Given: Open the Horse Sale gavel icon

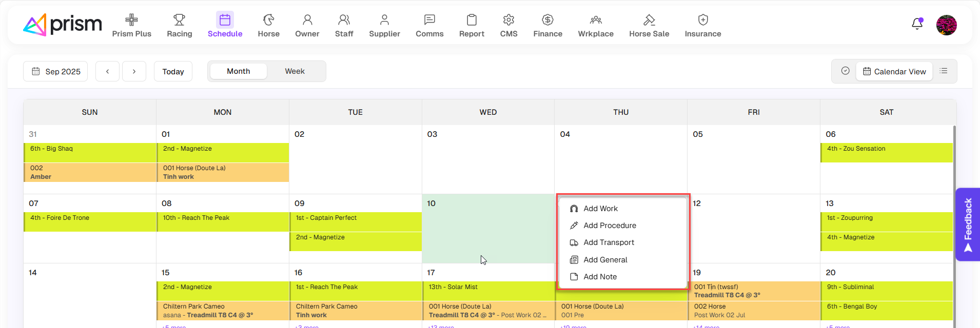Looking at the screenshot, I should coord(649,20).
